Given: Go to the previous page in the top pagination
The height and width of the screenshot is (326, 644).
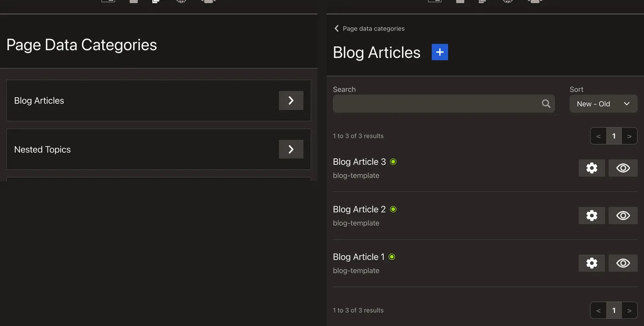Looking at the screenshot, I should (599, 136).
